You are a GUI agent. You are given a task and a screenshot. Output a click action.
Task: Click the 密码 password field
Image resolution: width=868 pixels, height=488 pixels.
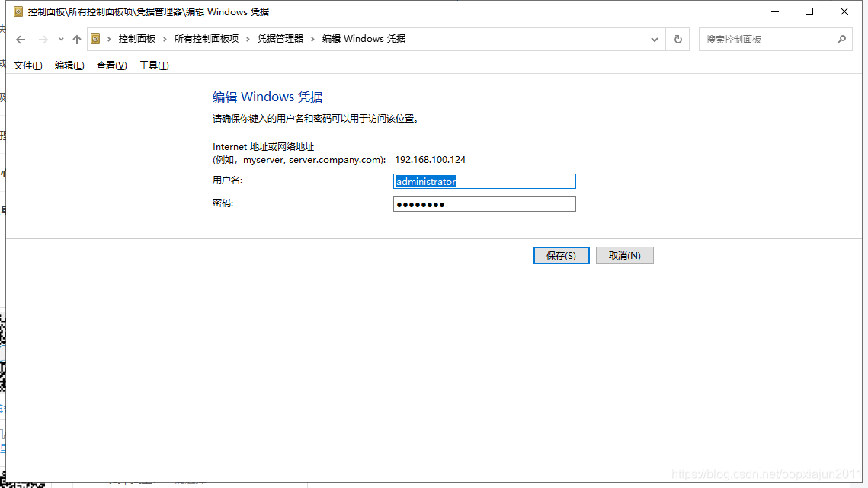click(485, 204)
